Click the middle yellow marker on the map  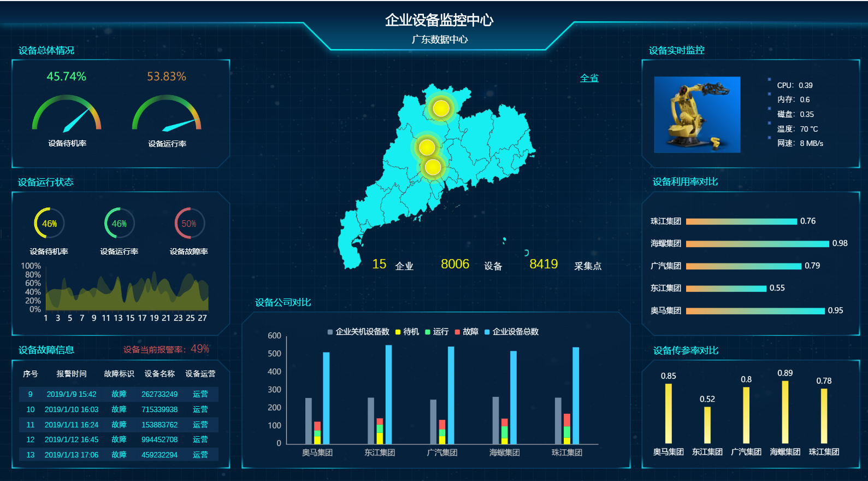(x=427, y=147)
